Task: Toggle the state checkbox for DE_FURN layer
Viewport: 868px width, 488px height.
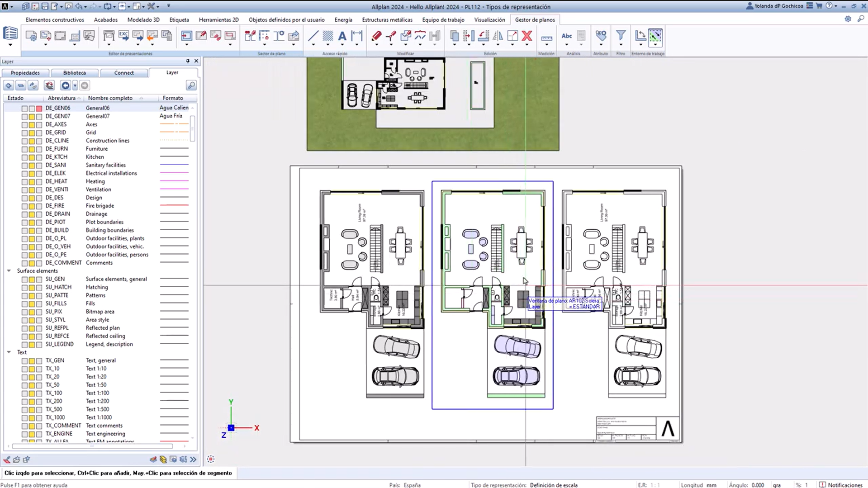Action: (24, 149)
